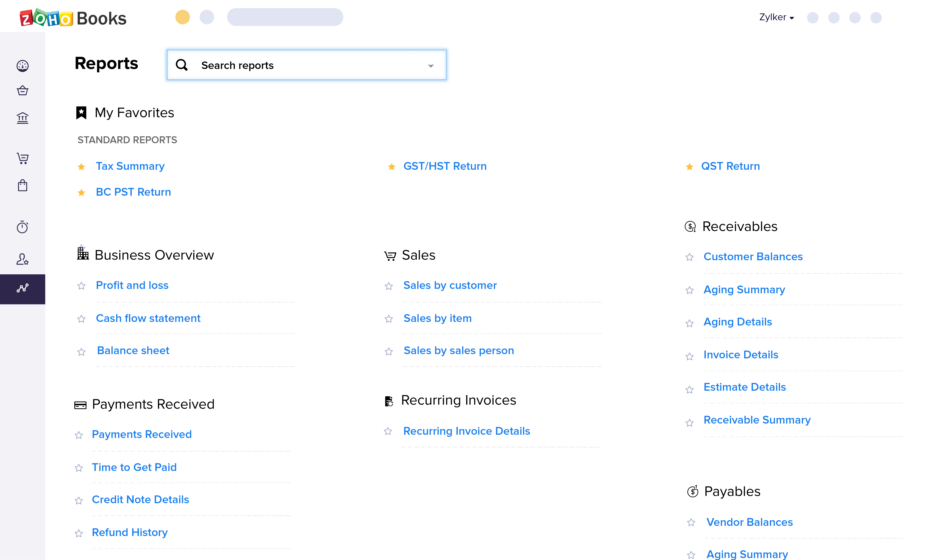Star the Credit Note Details report

click(79, 501)
